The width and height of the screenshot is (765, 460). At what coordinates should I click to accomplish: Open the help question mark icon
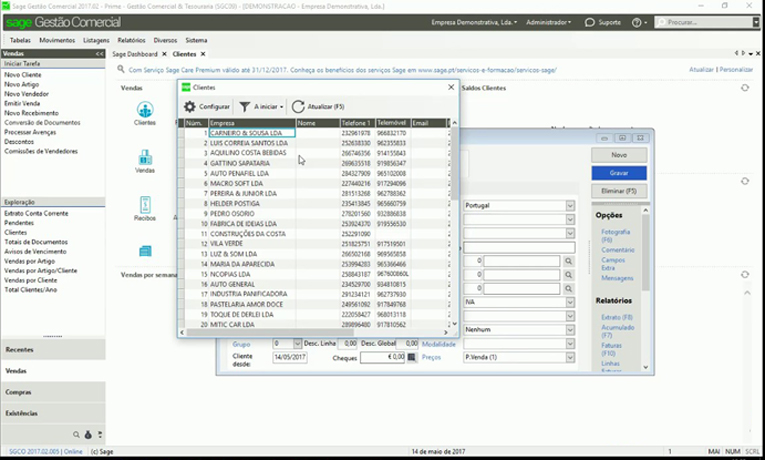(636, 22)
